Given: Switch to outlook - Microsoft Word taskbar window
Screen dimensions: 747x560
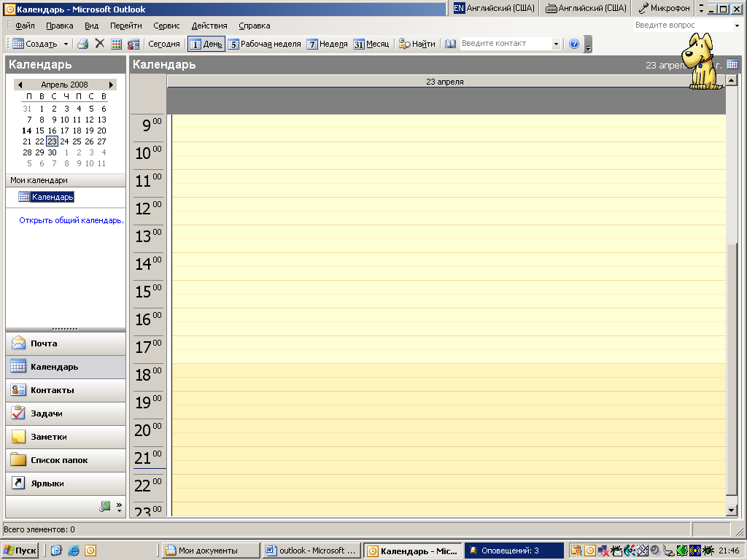Looking at the screenshot, I should tap(311, 551).
